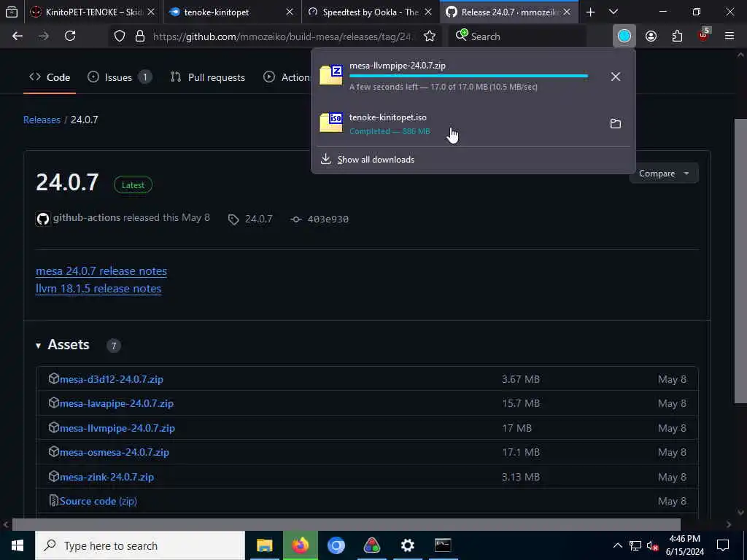Click the Releases breadcrumb link
Screen dimensions: 747x560
coord(42,120)
